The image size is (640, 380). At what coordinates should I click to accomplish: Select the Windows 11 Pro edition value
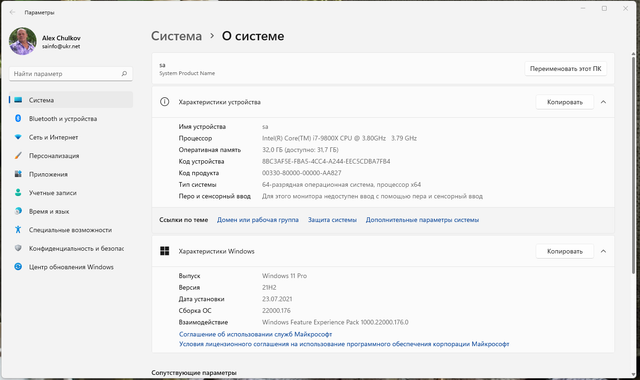(x=284, y=276)
